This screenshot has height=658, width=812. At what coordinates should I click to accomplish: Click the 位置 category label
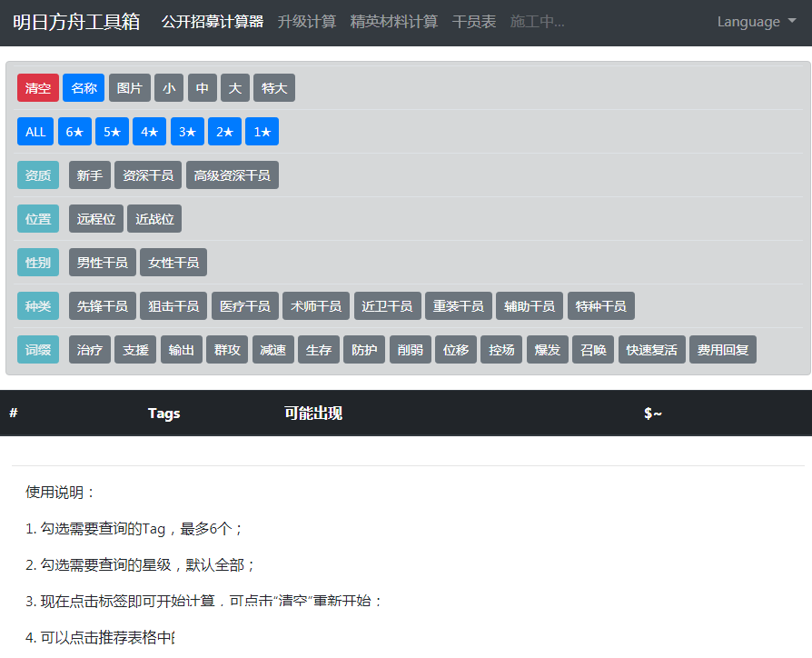pyautogui.click(x=38, y=219)
